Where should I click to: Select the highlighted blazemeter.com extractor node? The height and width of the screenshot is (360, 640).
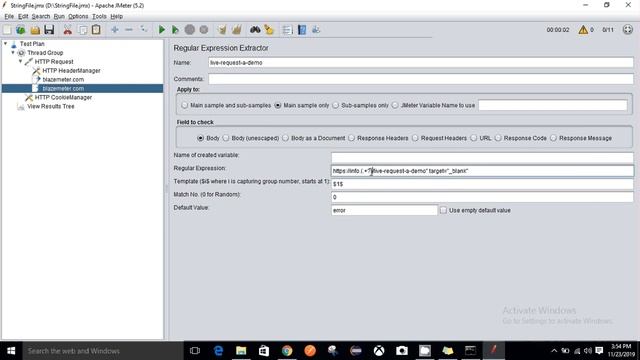tap(63, 89)
